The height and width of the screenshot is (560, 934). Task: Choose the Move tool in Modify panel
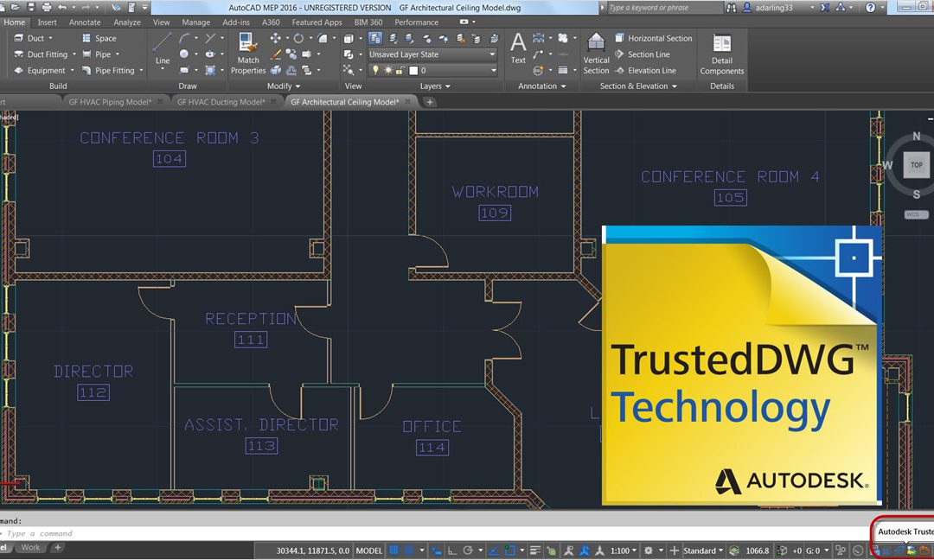pos(275,38)
